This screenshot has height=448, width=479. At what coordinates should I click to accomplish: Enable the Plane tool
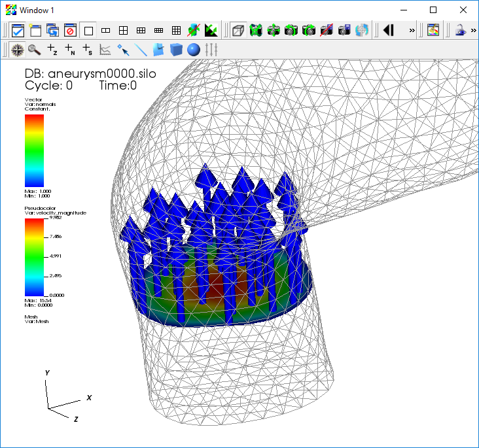(158, 50)
